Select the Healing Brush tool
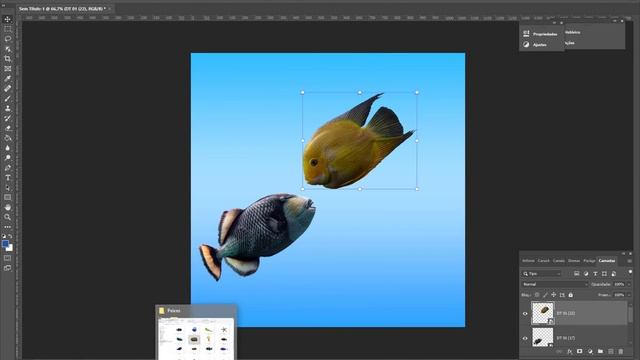Image resolution: width=640 pixels, height=360 pixels. click(7, 89)
